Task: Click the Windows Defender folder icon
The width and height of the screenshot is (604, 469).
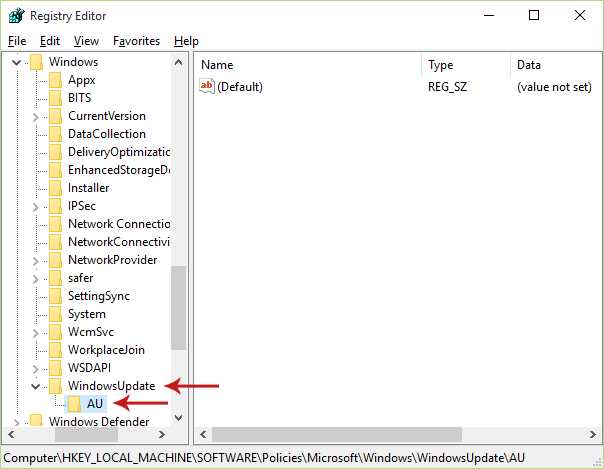Action: point(36,420)
